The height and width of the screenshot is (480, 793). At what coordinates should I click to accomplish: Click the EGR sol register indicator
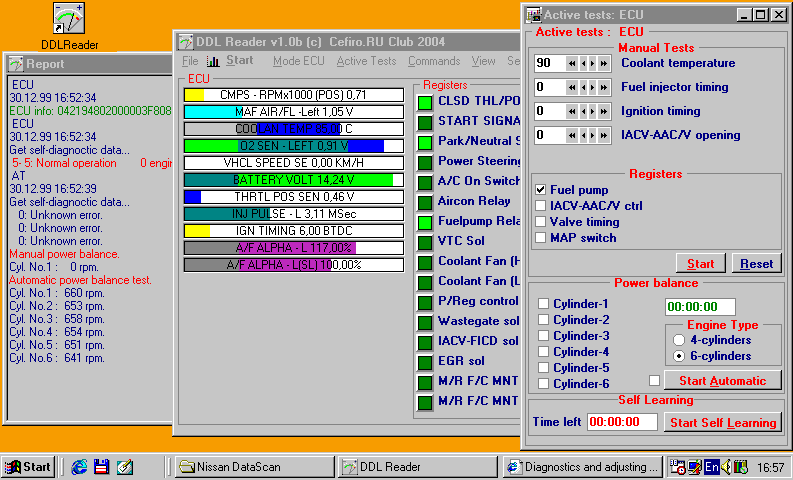[x=425, y=362]
